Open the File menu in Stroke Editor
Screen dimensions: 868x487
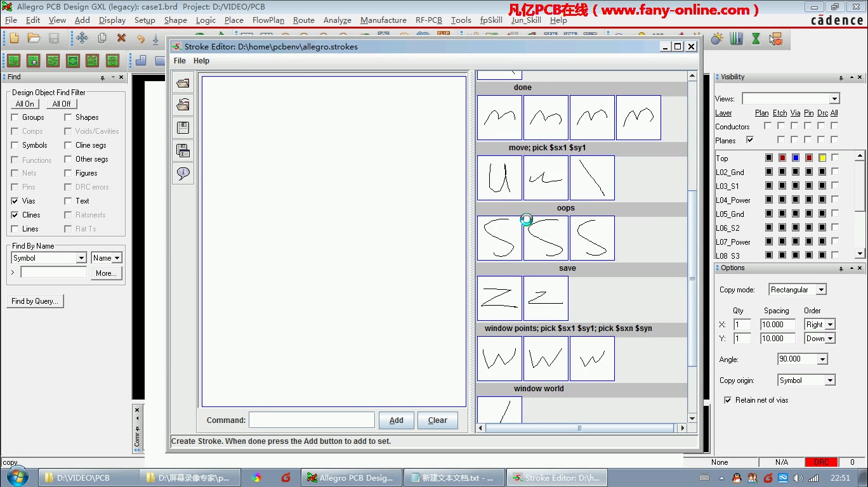tap(180, 61)
